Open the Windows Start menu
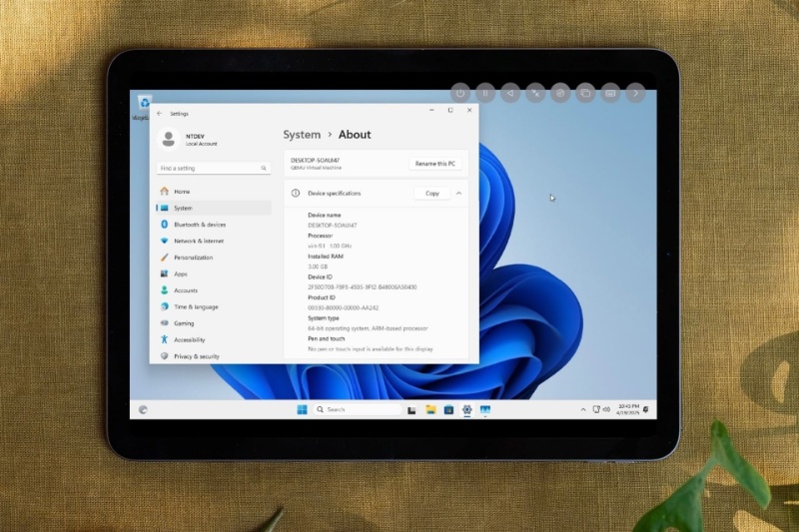The height and width of the screenshot is (532, 799). tap(302, 409)
